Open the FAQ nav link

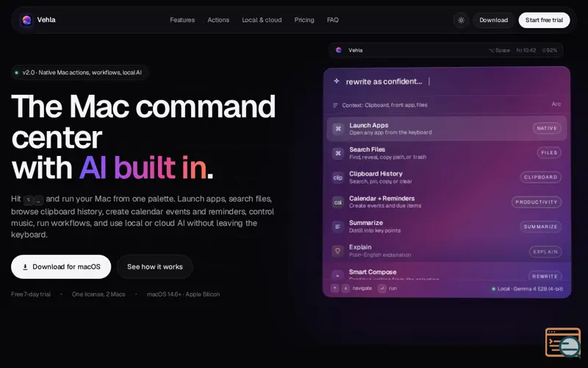click(333, 20)
